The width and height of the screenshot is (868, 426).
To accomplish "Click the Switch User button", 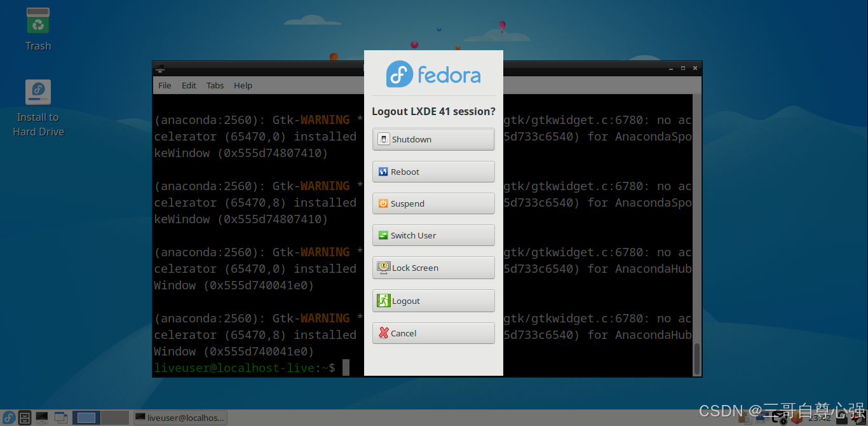I will pos(433,235).
